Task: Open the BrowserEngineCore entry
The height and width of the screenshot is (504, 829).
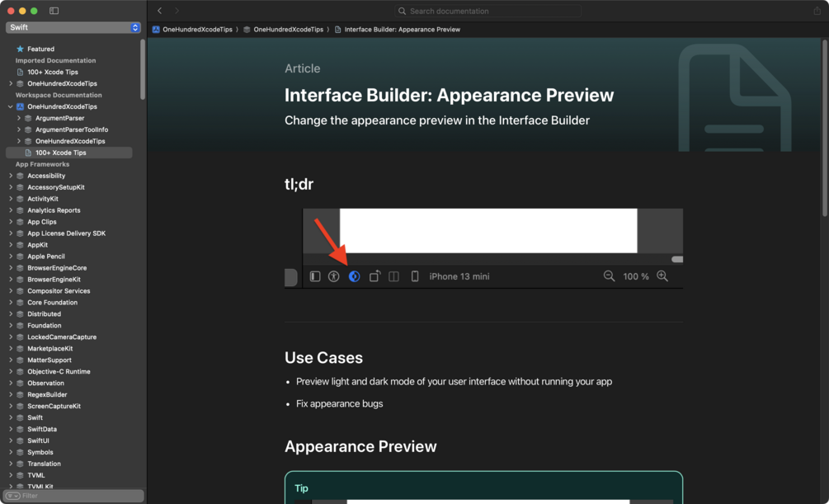Action: pyautogui.click(x=57, y=268)
